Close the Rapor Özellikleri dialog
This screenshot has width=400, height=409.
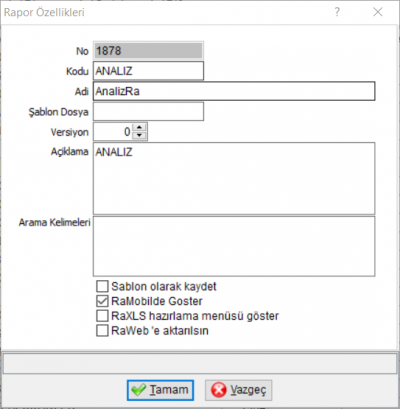[377, 12]
